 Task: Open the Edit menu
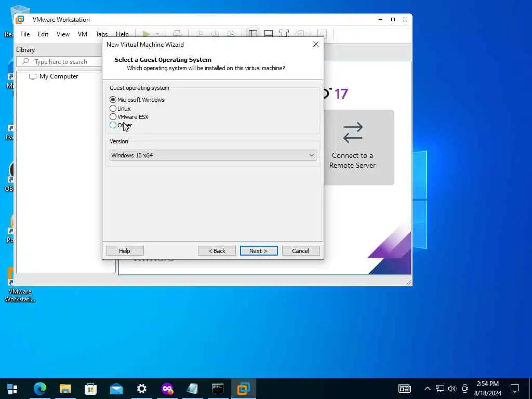43,34
